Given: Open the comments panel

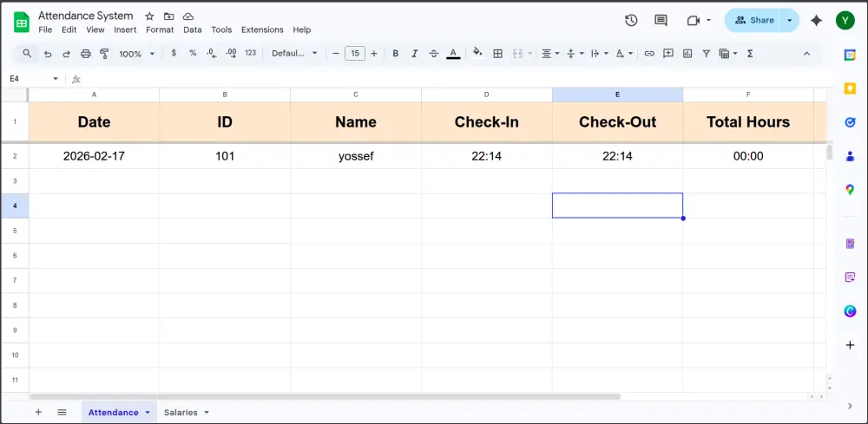Looking at the screenshot, I should (x=661, y=21).
